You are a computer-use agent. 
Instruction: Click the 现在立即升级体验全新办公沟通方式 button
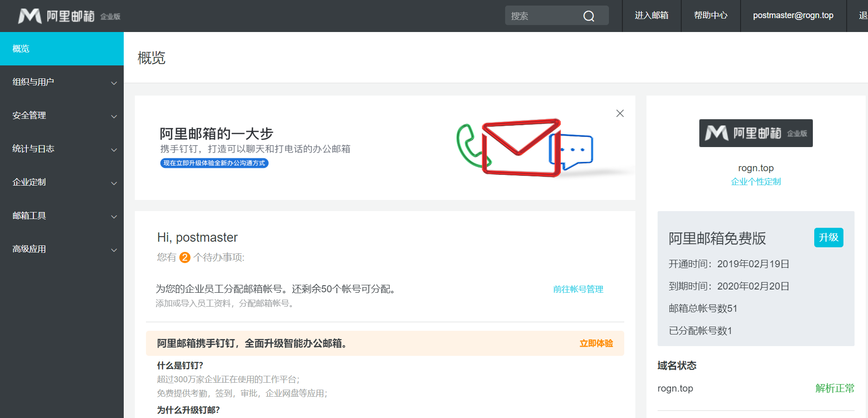[214, 163]
